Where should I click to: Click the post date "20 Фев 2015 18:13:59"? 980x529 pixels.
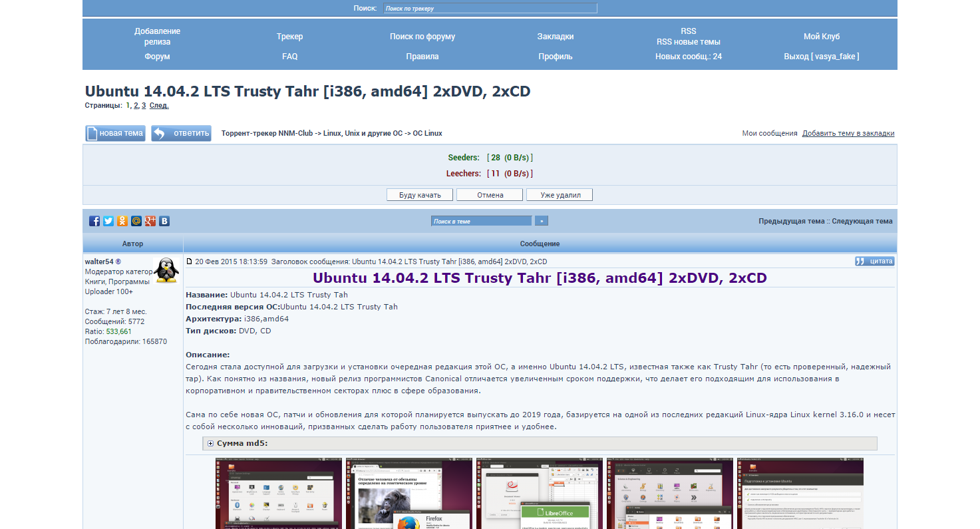232,262
